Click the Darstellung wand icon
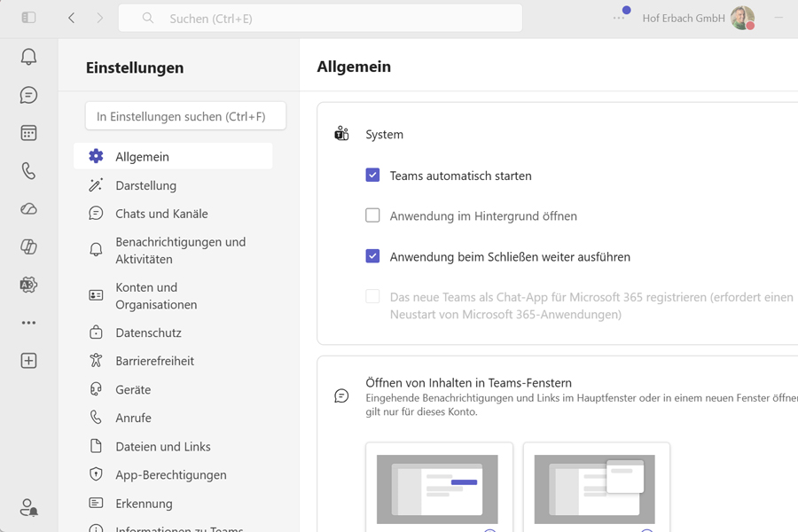 pos(96,184)
